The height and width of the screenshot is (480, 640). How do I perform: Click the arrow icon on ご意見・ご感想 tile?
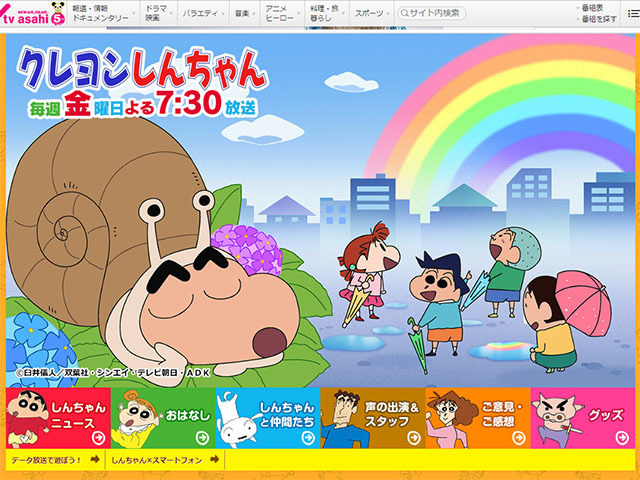point(519,438)
